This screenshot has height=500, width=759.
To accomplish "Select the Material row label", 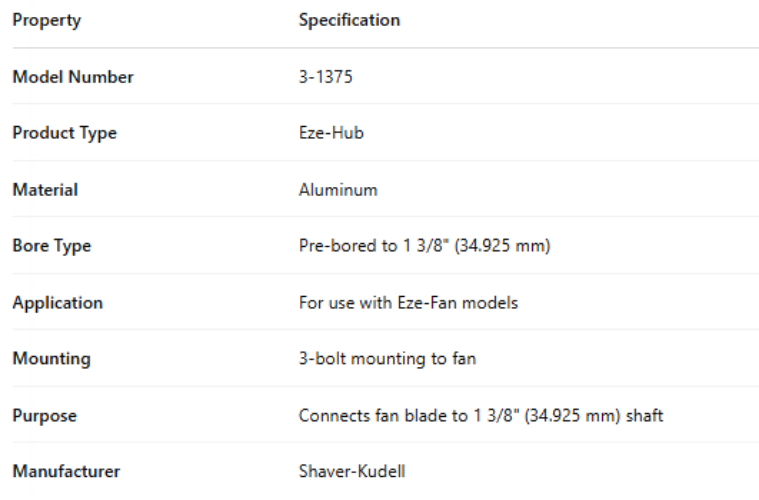I will pos(45,190).
